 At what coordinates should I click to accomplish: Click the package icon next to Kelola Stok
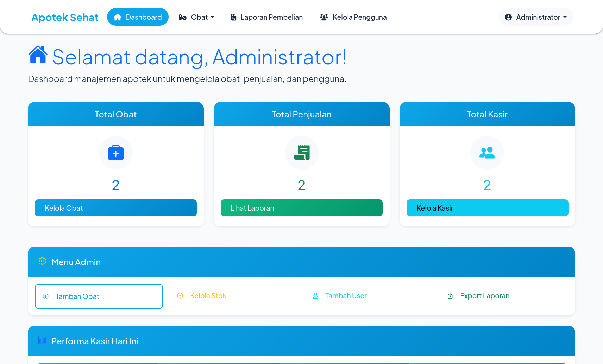coord(180,296)
